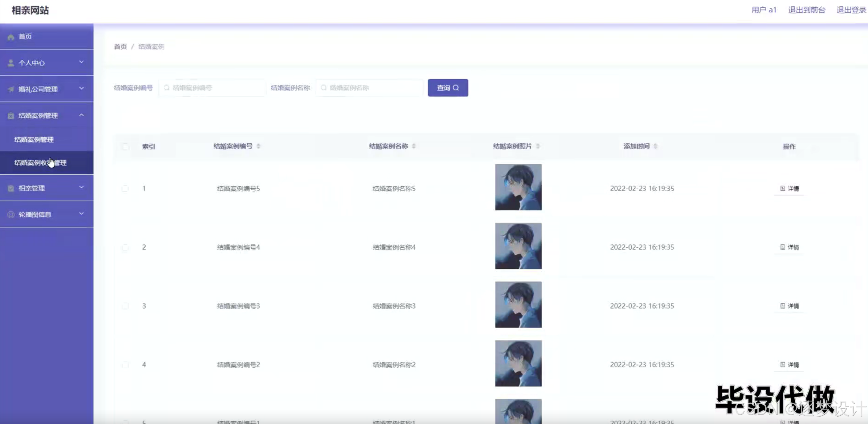Click the 首页 breadcrumb link

click(120, 46)
